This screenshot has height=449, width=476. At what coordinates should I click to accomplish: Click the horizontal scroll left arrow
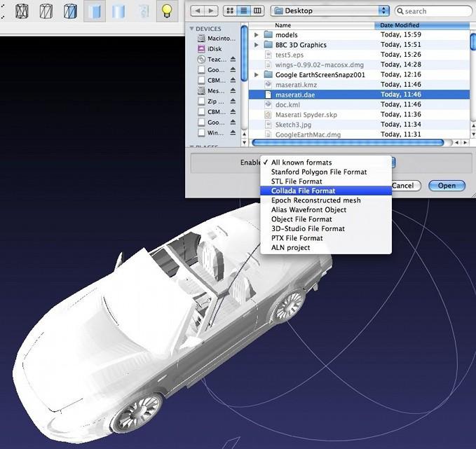456,142
